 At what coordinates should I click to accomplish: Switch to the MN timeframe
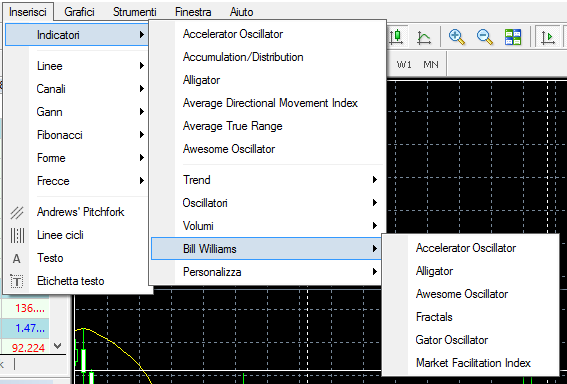click(431, 65)
